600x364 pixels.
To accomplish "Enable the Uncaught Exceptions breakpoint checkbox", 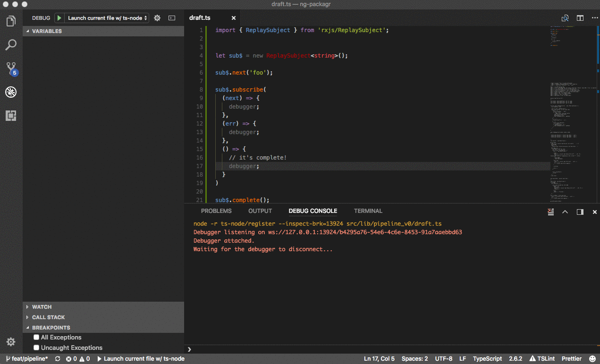I will click(36, 348).
